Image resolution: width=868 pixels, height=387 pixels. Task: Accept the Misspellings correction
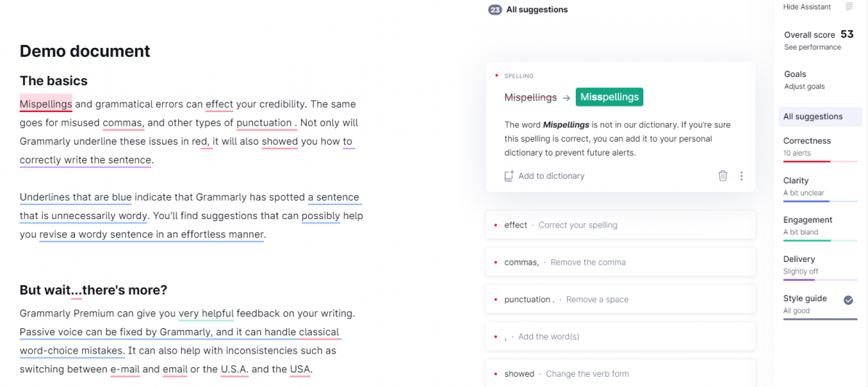tap(609, 97)
